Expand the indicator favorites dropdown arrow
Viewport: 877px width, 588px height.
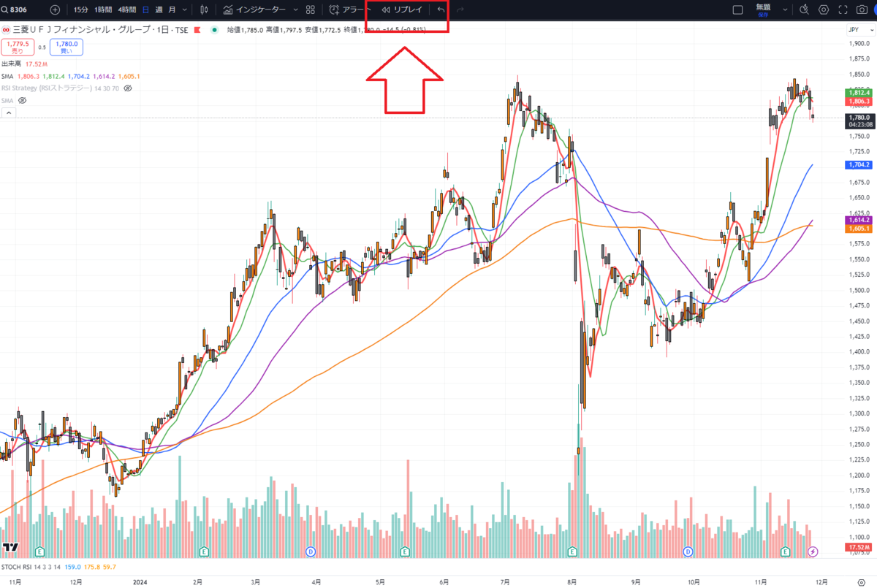[x=295, y=9]
